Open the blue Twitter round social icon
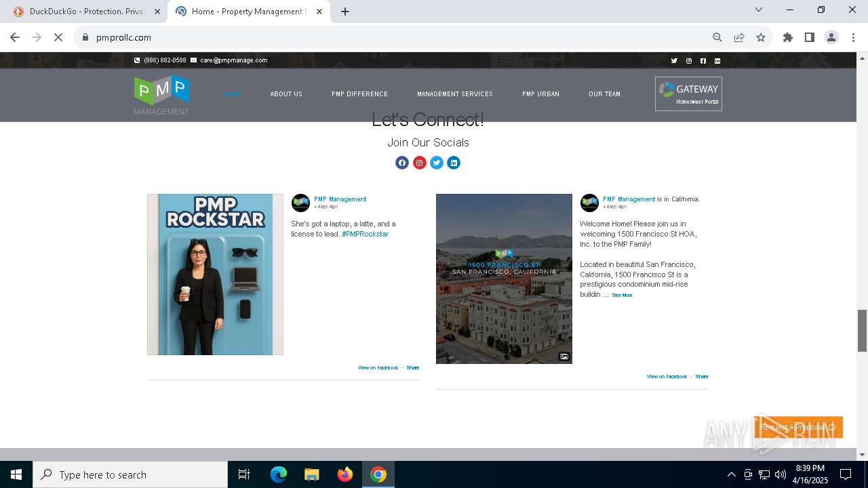Screen dimensions: 868x488 coord(437,163)
